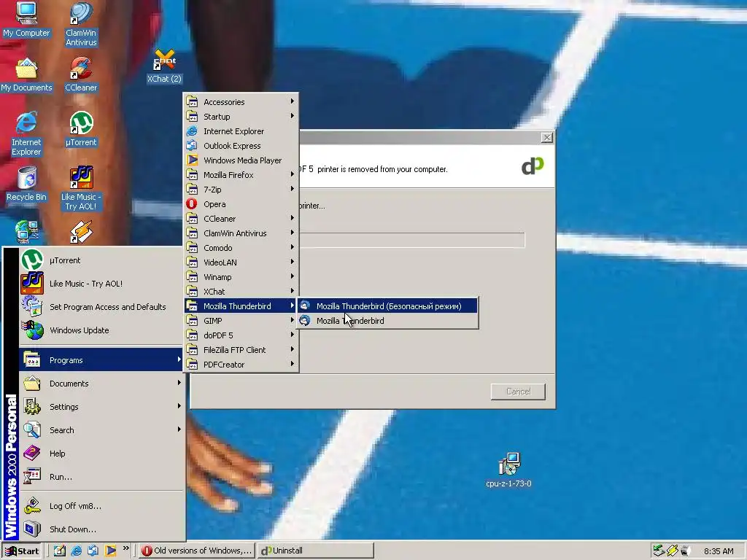Expand the CCleaner program group
Image resolution: width=747 pixels, height=560 pixels.
[241, 219]
